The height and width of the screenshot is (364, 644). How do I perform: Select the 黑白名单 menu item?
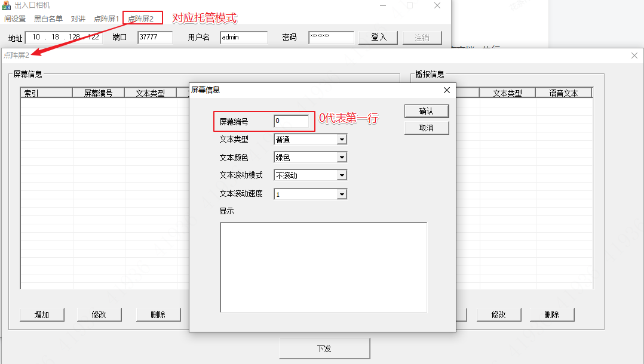point(48,19)
